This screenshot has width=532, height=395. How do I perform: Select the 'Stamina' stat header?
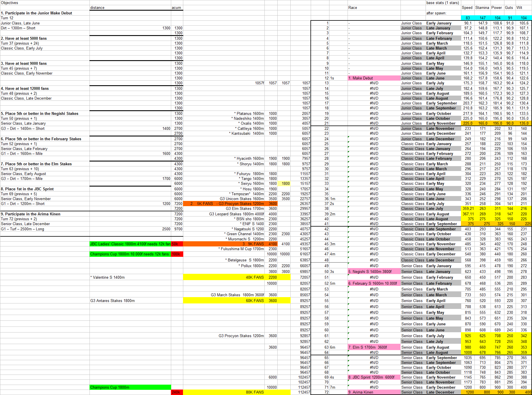[482, 8]
